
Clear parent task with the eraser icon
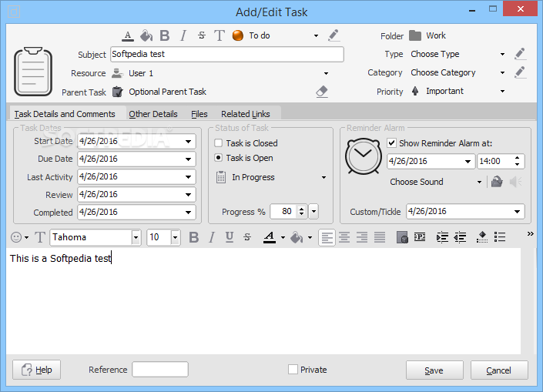click(x=322, y=92)
